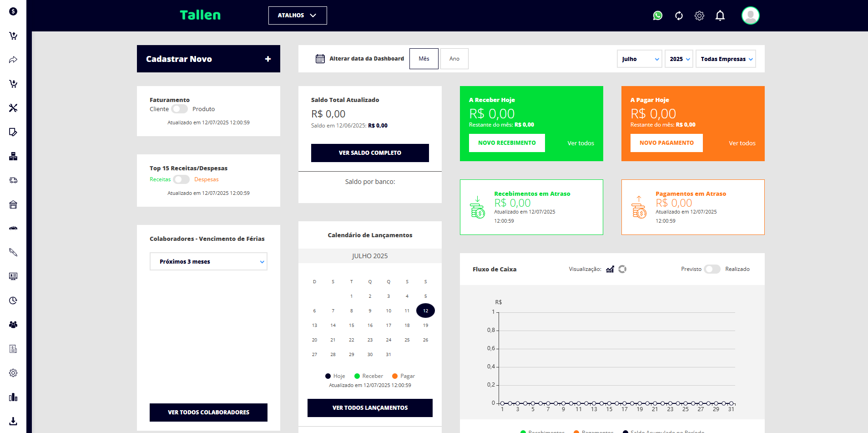Open Recebimentos em Atraso card
Viewport: 868px width, 433px height.
click(531, 207)
